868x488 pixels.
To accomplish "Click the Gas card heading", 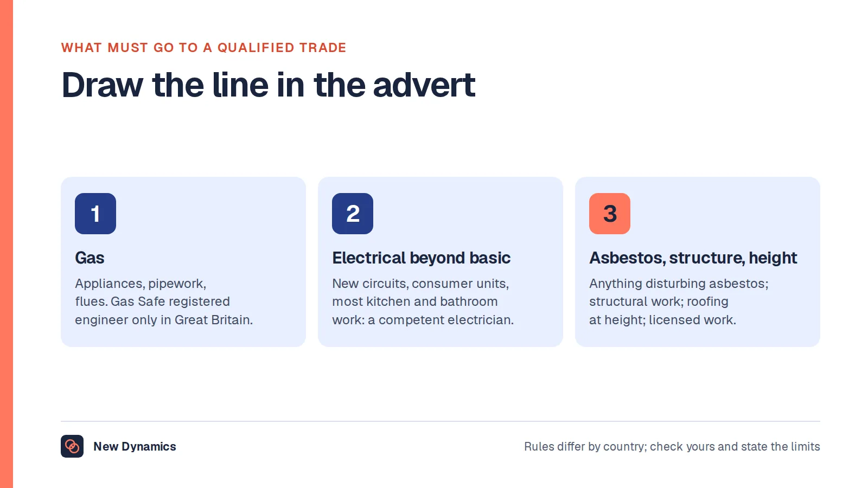I will pyautogui.click(x=90, y=258).
